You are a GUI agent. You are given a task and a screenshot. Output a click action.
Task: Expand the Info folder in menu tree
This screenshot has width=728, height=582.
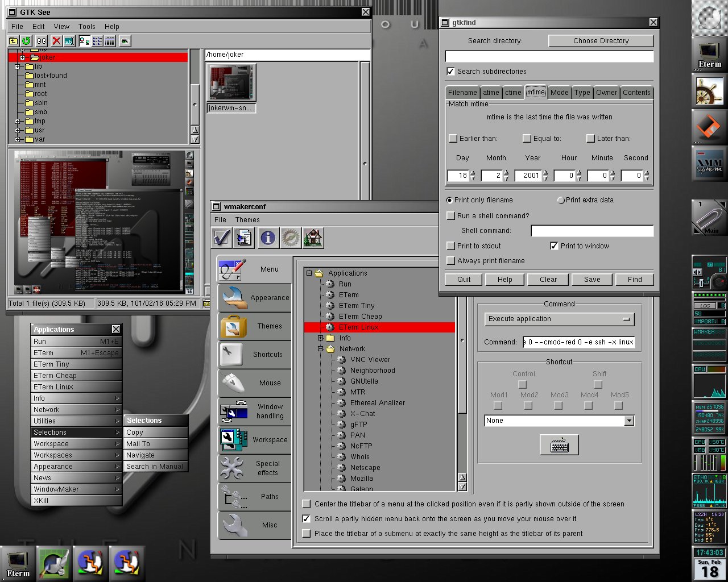pos(321,338)
